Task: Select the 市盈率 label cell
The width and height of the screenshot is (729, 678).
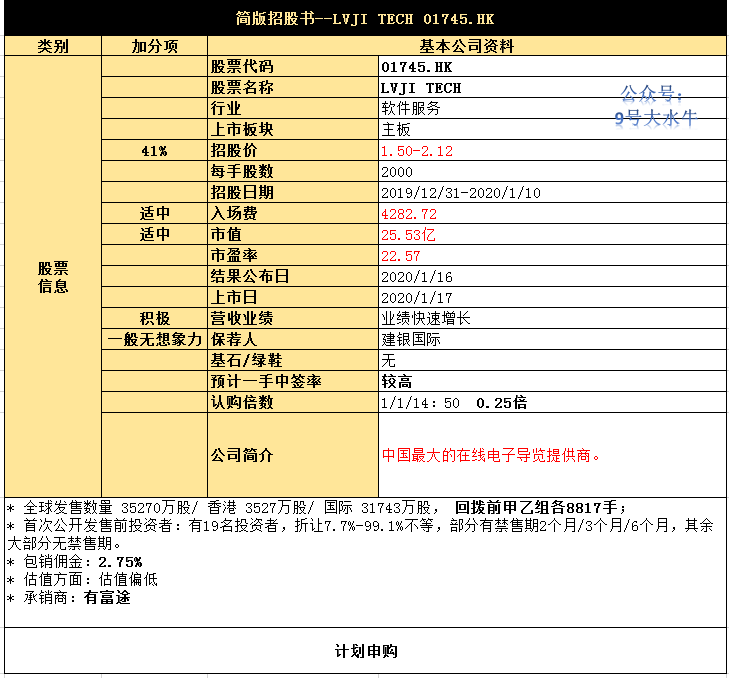Action: click(x=293, y=255)
